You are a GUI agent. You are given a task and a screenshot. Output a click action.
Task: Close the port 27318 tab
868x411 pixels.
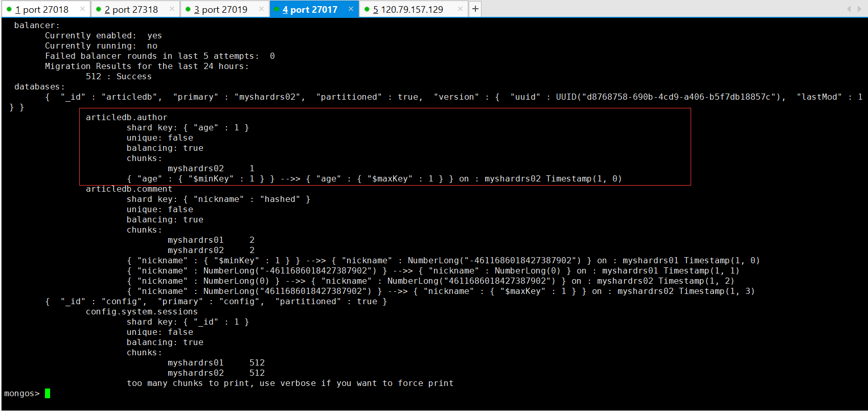coord(172,9)
